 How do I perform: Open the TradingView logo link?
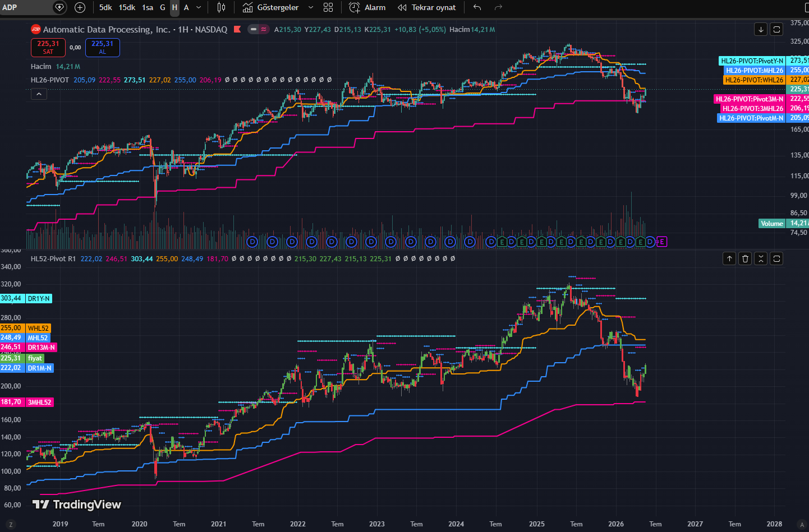click(77, 505)
